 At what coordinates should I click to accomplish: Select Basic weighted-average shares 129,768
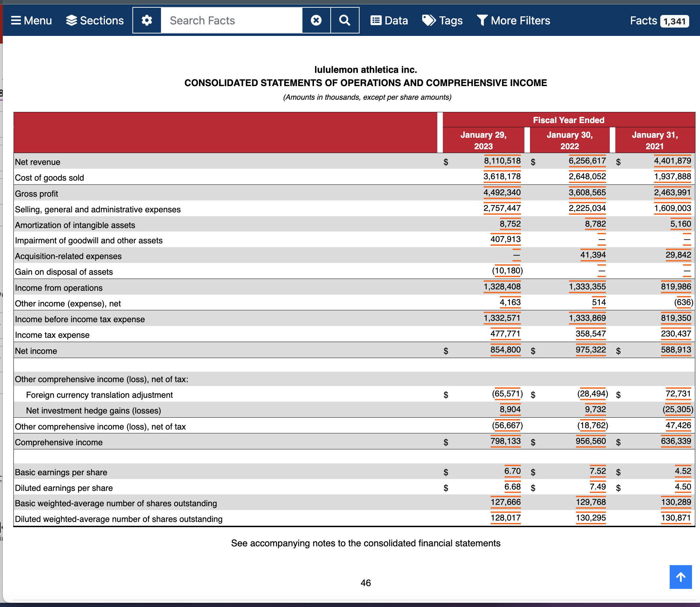pyautogui.click(x=591, y=502)
